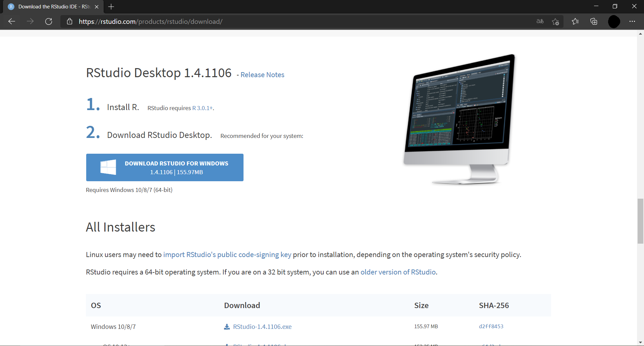Viewport: 644px width, 346px height.
Task: Open the read aloud / translate icon
Action: [x=540, y=21]
